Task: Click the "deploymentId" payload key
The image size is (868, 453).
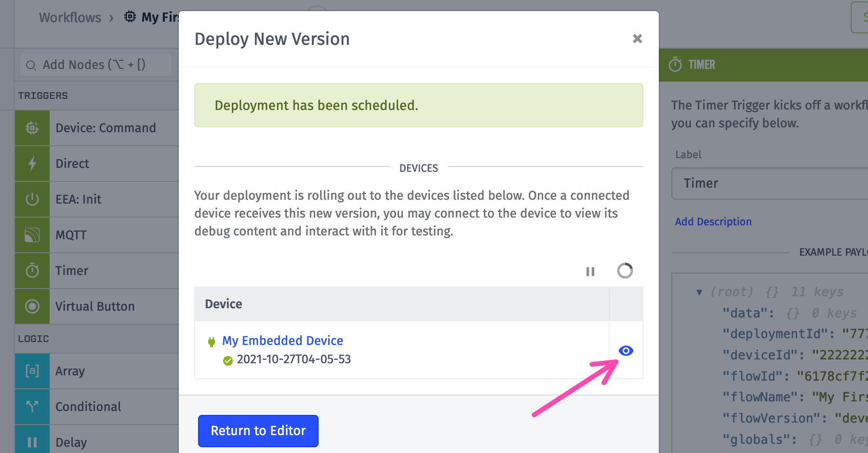Action: point(778,334)
